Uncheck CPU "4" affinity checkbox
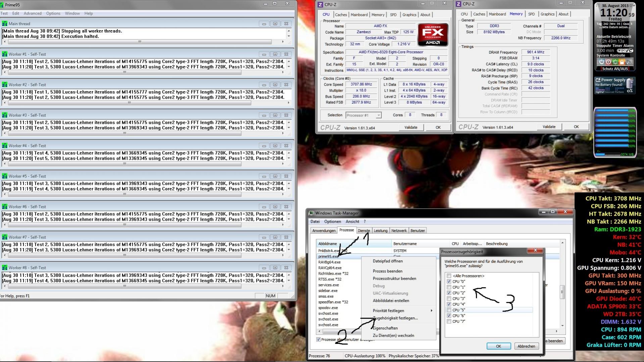Screen dimensions: 644x362 (449, 304)
